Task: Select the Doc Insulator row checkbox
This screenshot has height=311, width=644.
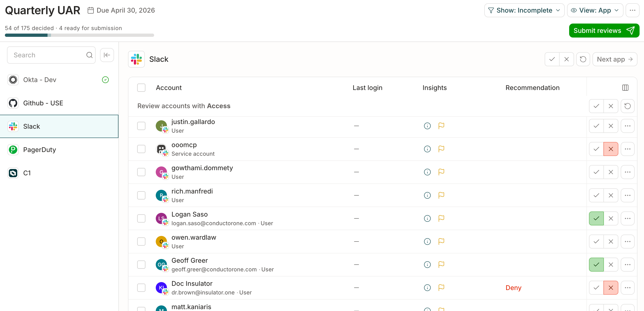Action: tap(141, 288)
